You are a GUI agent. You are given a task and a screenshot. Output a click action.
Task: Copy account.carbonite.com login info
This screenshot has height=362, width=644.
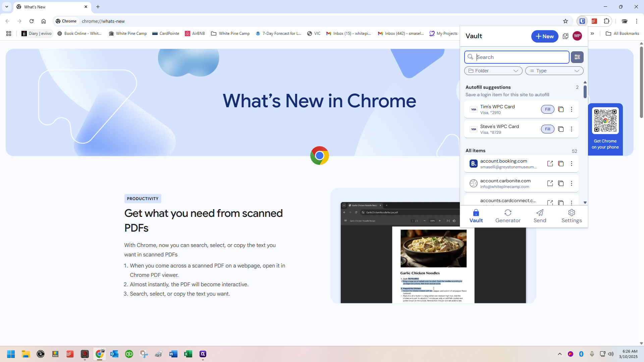561,183
